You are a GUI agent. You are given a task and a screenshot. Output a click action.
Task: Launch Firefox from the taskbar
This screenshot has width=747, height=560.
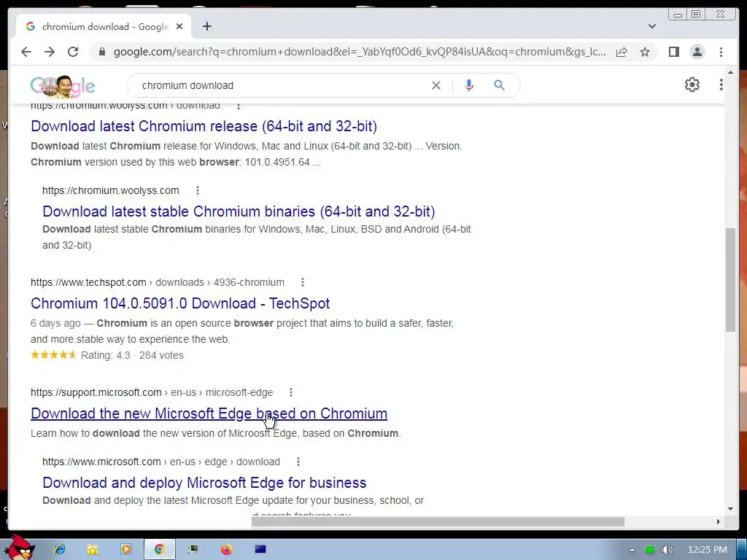point(226,550)
